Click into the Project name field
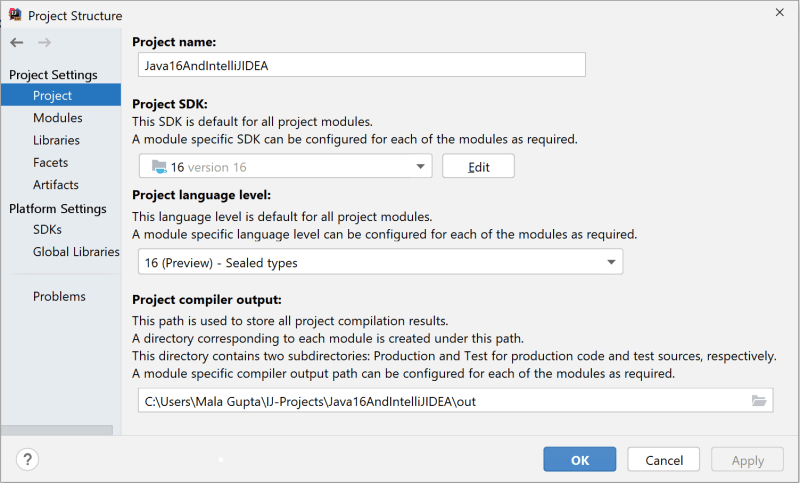The width and height of the screenshot is (800, 483). coord(362,65)
